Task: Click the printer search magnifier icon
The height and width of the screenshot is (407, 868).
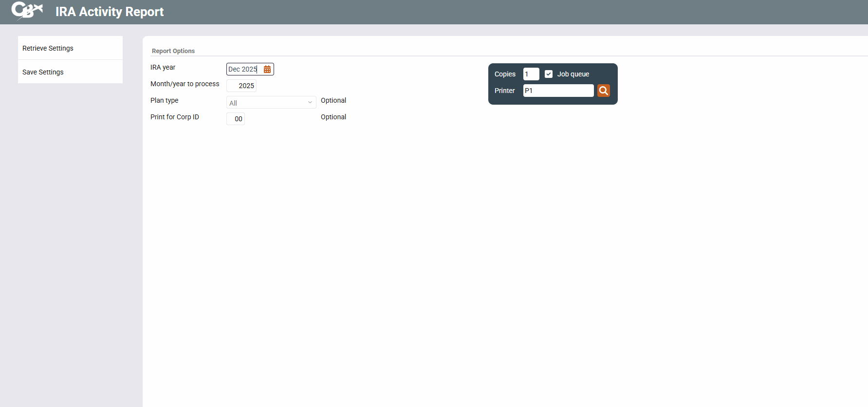Action: click(603, 91)
